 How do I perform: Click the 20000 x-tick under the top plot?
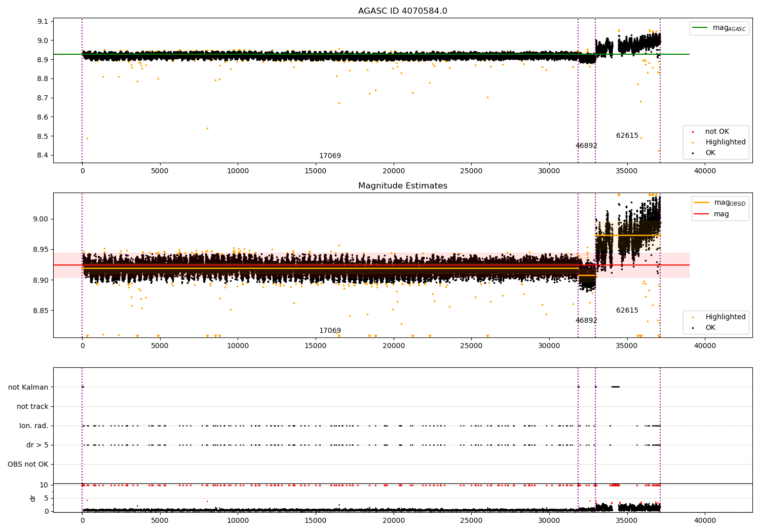pyautogui.click(x=393, y=171)
